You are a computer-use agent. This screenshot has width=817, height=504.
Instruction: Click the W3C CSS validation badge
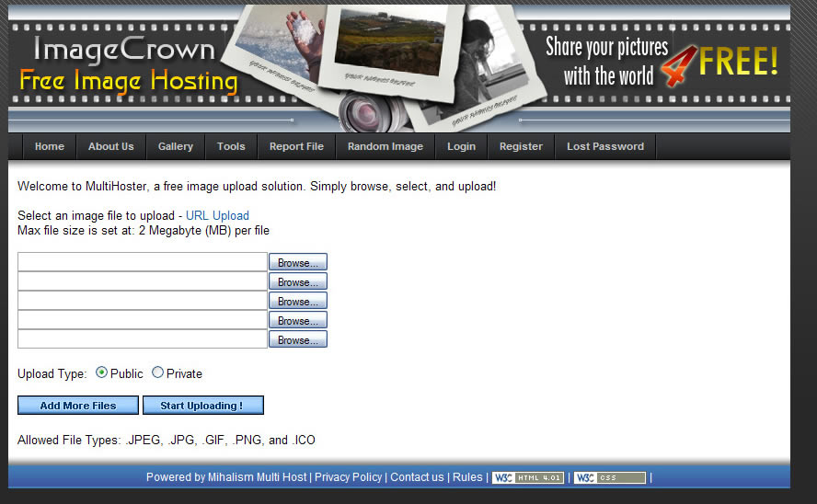coord(610,477)
